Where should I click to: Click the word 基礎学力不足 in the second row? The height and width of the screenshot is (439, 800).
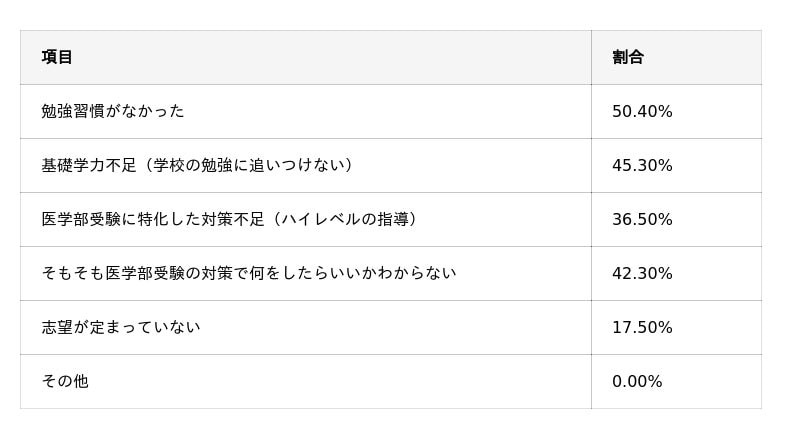point(88,165)
